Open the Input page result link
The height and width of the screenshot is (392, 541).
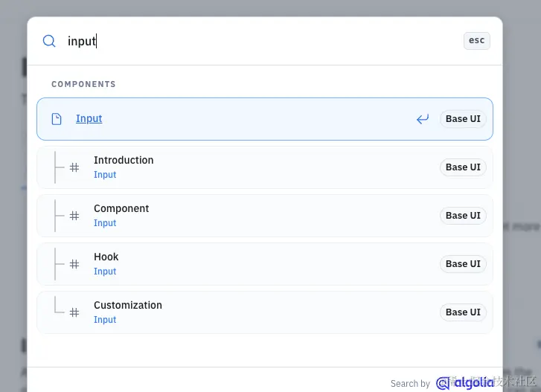(x=89, y=119)
